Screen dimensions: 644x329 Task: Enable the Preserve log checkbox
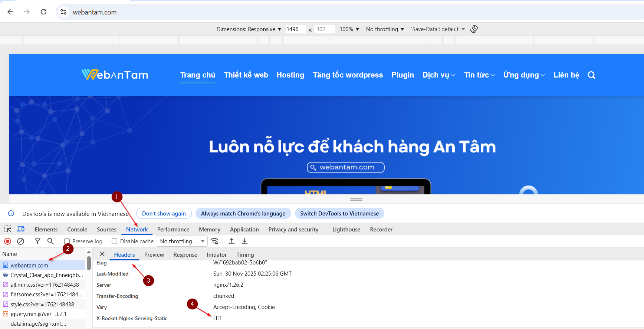coord(67,241)
